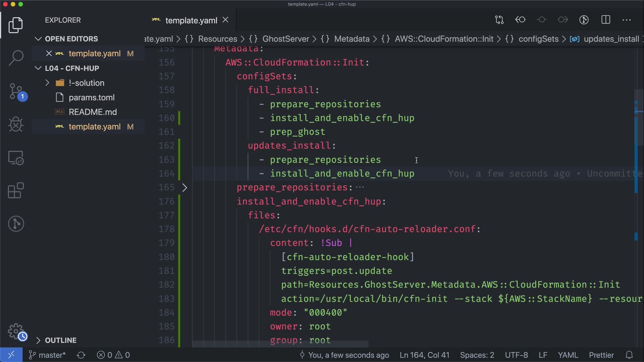Image resolution: width=644 pixels, height=362 pixels.
Task: Open the editor More Actions menu
Action: (x=627, y=20)
